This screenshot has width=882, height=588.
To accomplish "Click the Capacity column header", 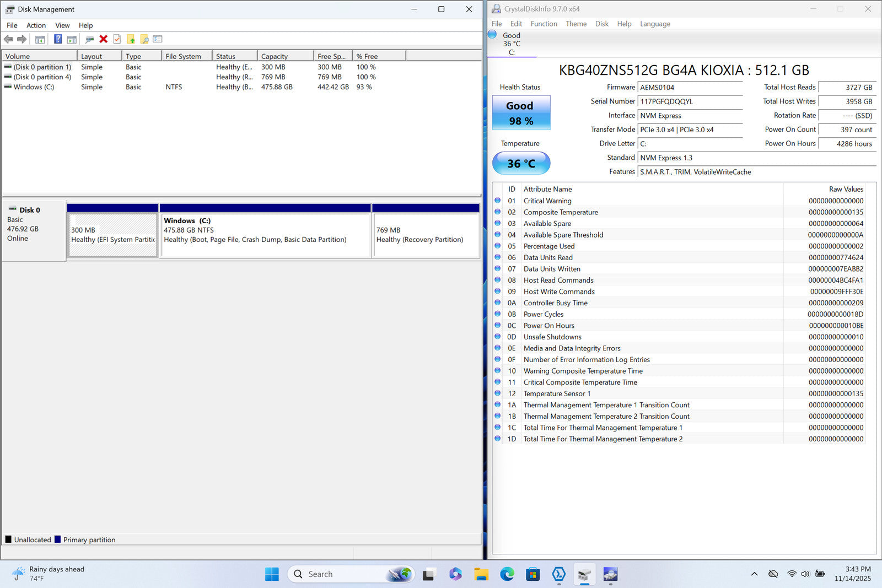I will (275, 56).
